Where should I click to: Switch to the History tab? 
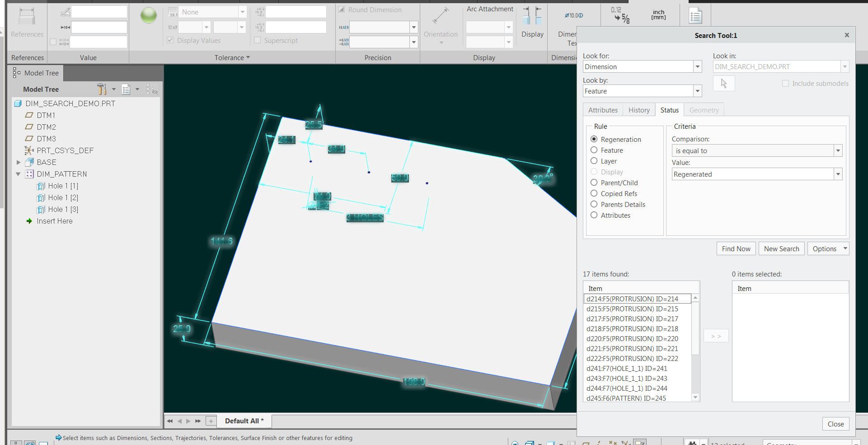click(x=639, y=110)
